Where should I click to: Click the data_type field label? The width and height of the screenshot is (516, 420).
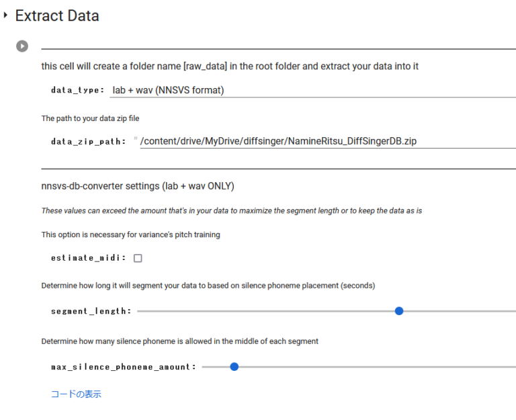77,90
